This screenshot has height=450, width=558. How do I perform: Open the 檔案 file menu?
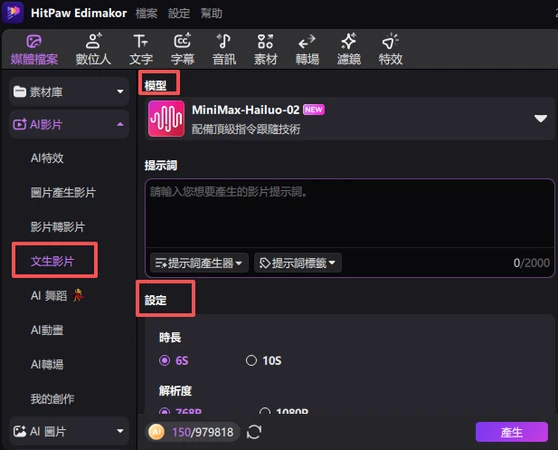click(x=146, y=14)
